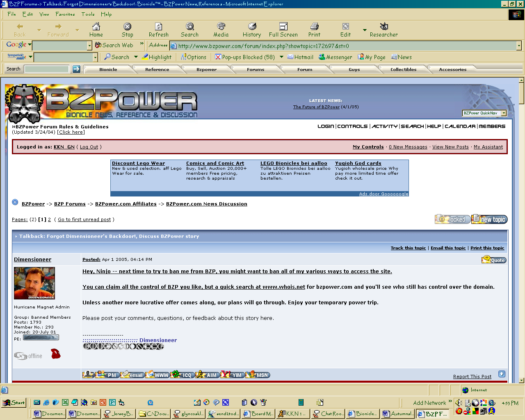Toggle the MSN Highlight tool
The image size is (525, 420).
(x=157, y=57)
